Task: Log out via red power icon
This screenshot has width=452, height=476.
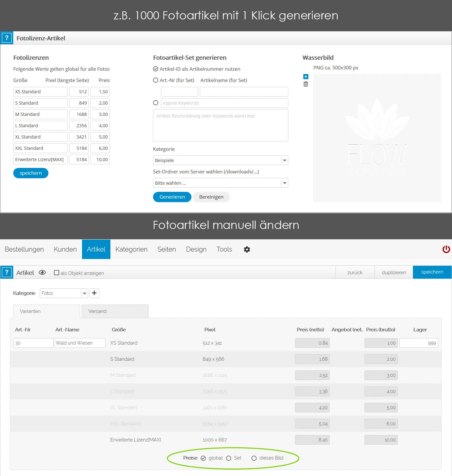Action: [x=446, y=249]
